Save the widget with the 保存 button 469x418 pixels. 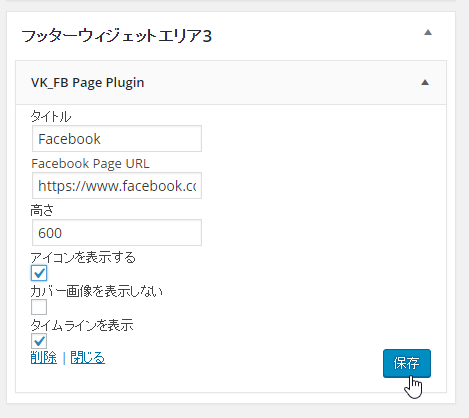click(x=407, y=363)
